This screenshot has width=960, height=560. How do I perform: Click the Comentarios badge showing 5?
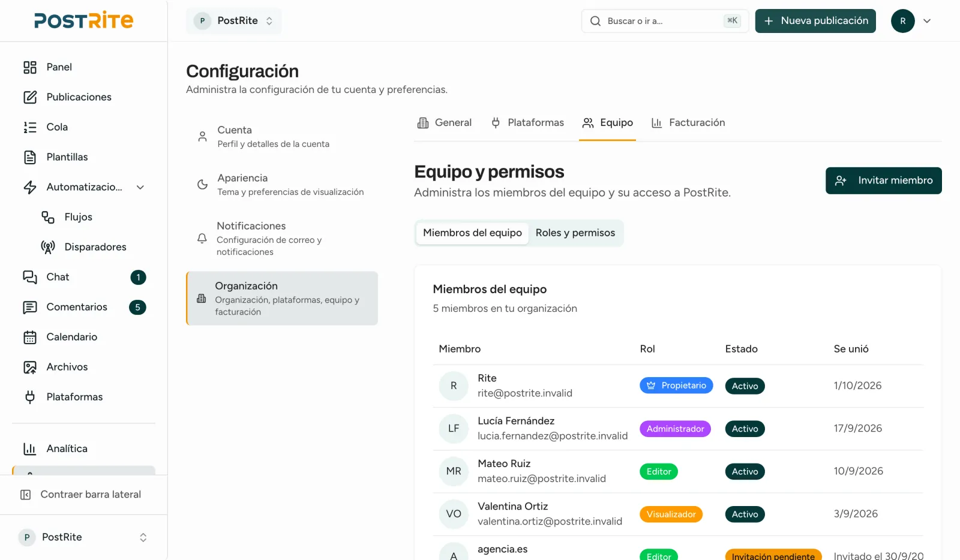[x=137, y=307]
